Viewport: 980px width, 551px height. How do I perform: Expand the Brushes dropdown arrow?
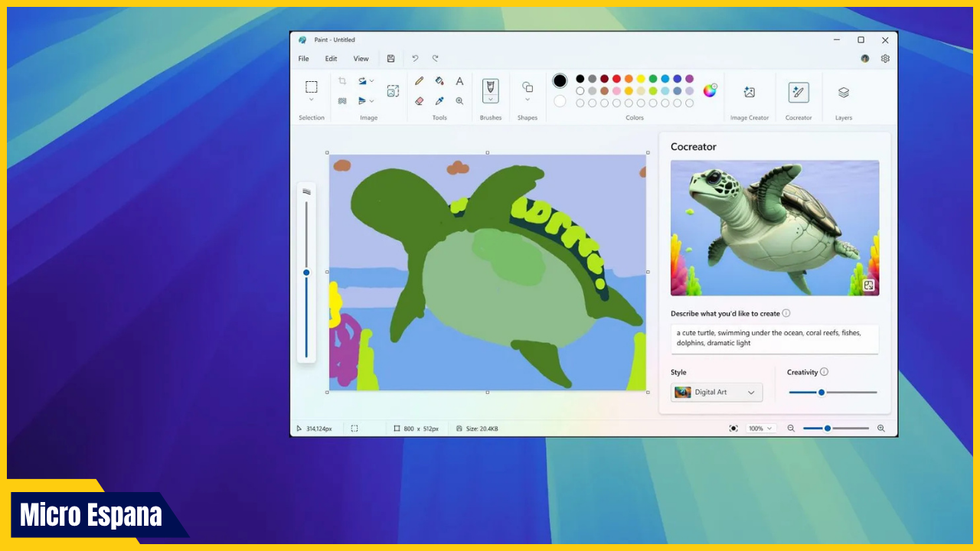point(490,99)
